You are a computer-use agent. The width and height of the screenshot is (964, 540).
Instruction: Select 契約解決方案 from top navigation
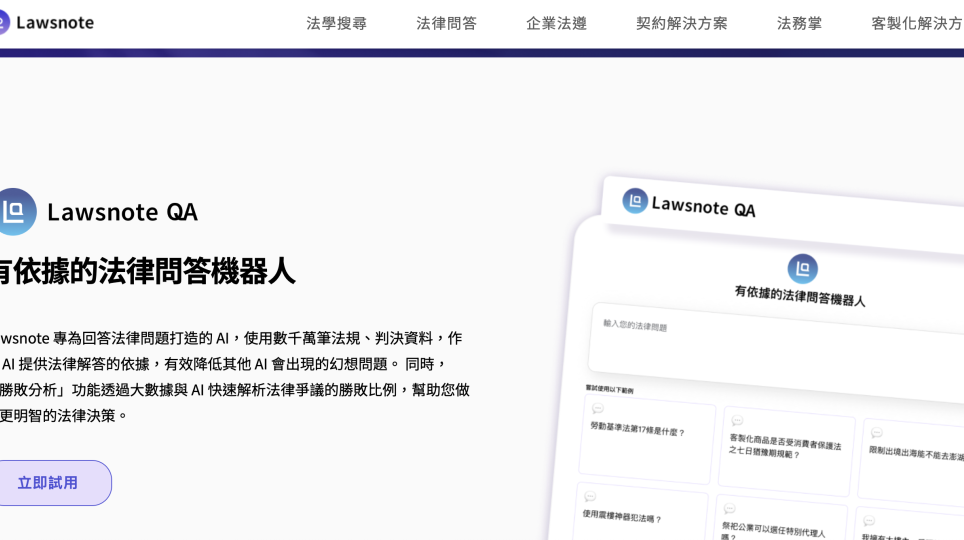681,23
